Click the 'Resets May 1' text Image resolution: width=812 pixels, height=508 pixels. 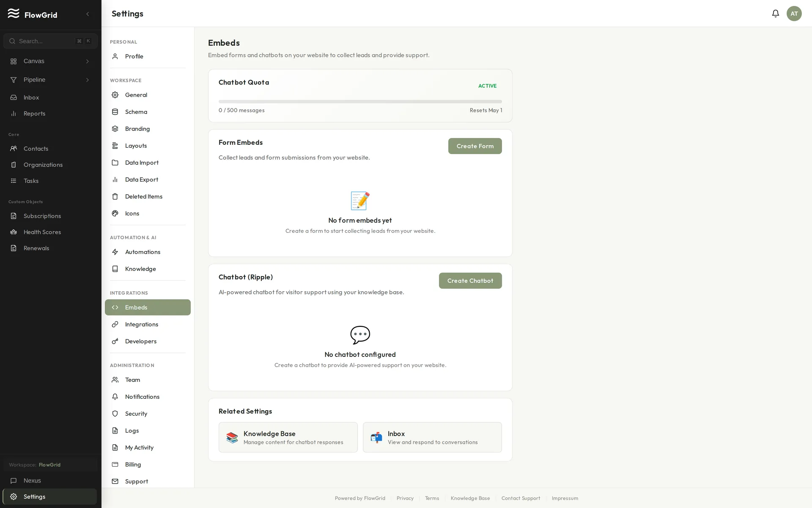tap(486, 110)
